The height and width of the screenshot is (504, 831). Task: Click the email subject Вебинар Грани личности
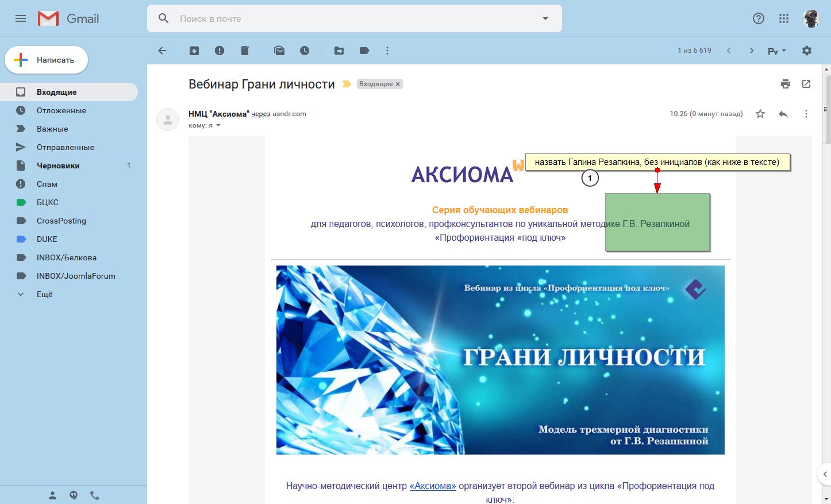point(261,84)
